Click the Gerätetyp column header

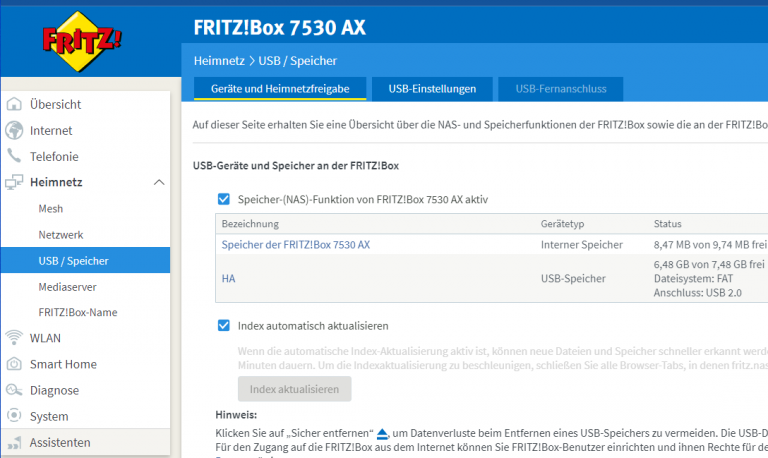[x=562, y=223]
